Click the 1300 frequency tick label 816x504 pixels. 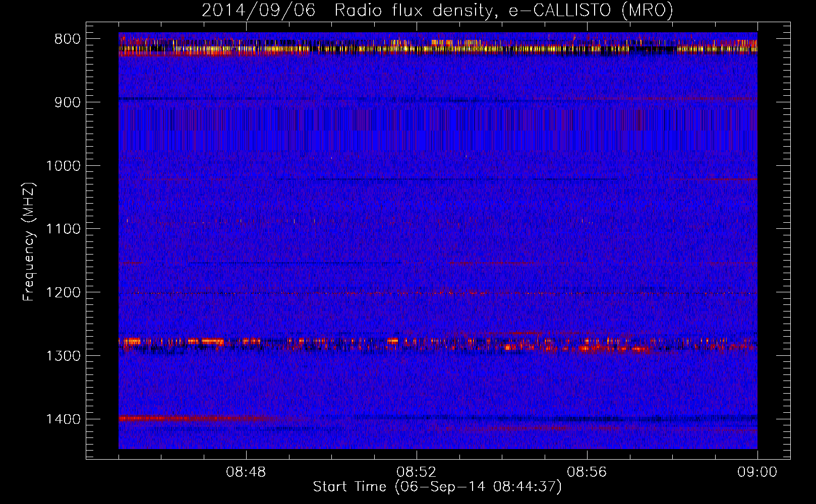pyautogui.click(x=63, y=356)
